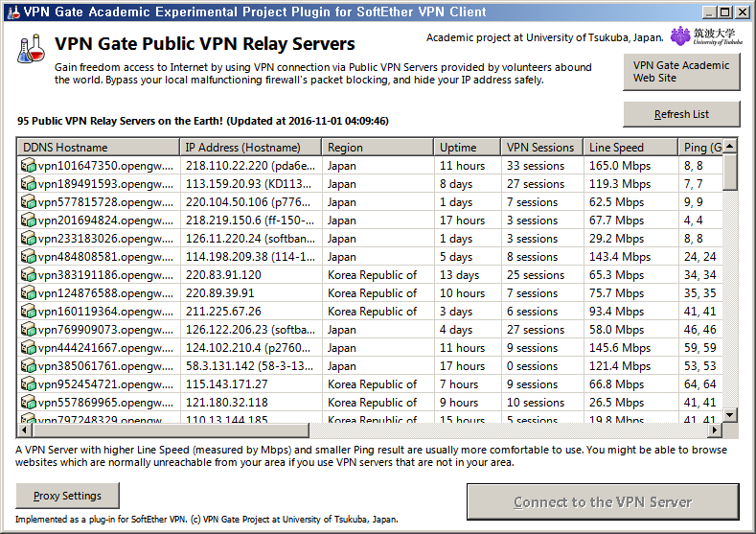Click ping value 64, 64 cell
756x534 pixels.
[x=700, y=384]
